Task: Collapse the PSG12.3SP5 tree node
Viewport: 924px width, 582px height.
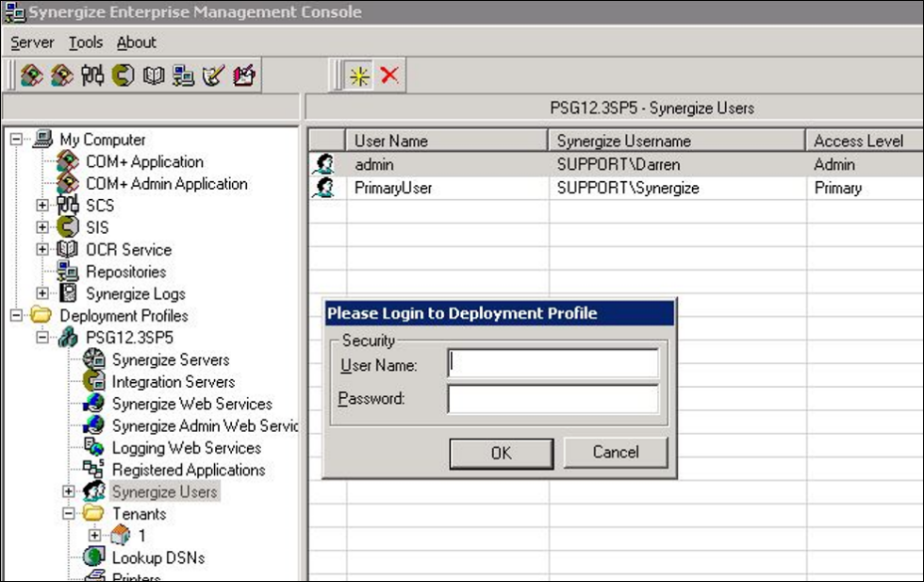Action: [x=42, y=338]
